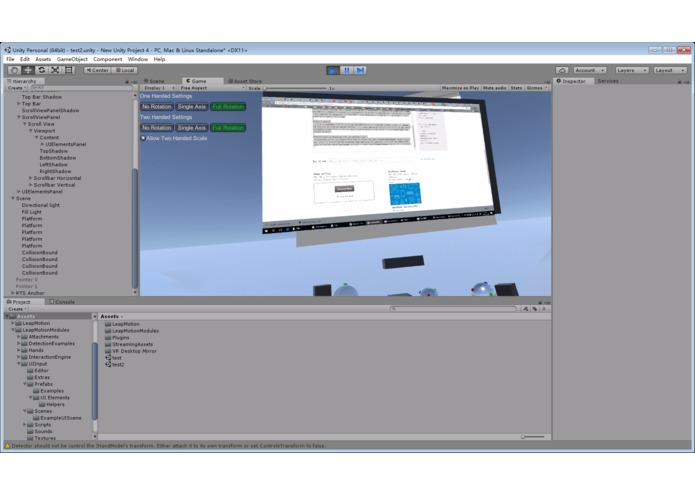
Task: Select Fill Light in Hierarchy
Action: tap(31, 212)
